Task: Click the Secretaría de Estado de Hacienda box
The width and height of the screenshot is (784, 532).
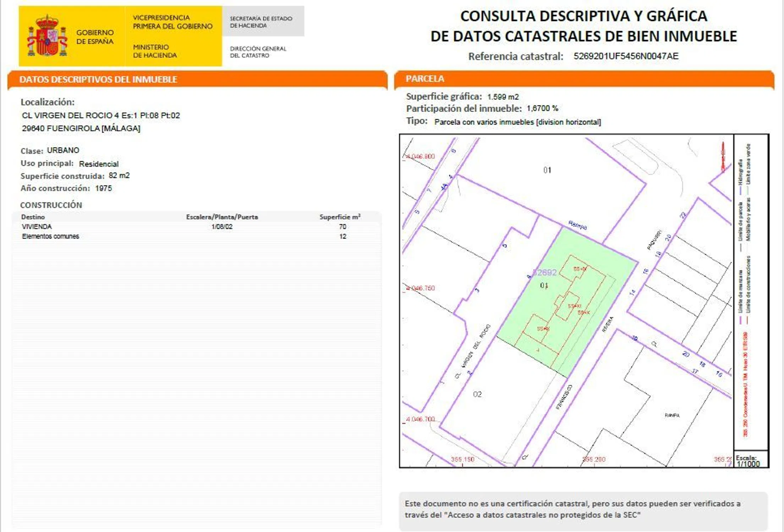Action: (x=263, y=22)
